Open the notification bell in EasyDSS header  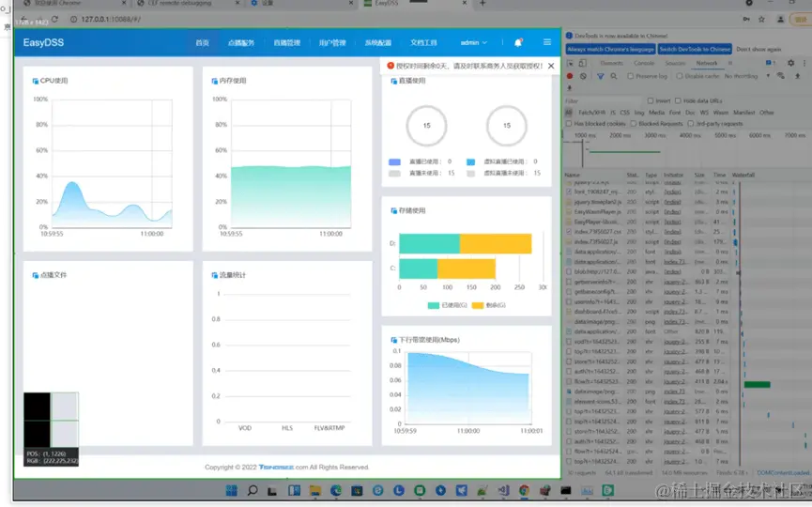pyautogui.click(x=518, y=43)
